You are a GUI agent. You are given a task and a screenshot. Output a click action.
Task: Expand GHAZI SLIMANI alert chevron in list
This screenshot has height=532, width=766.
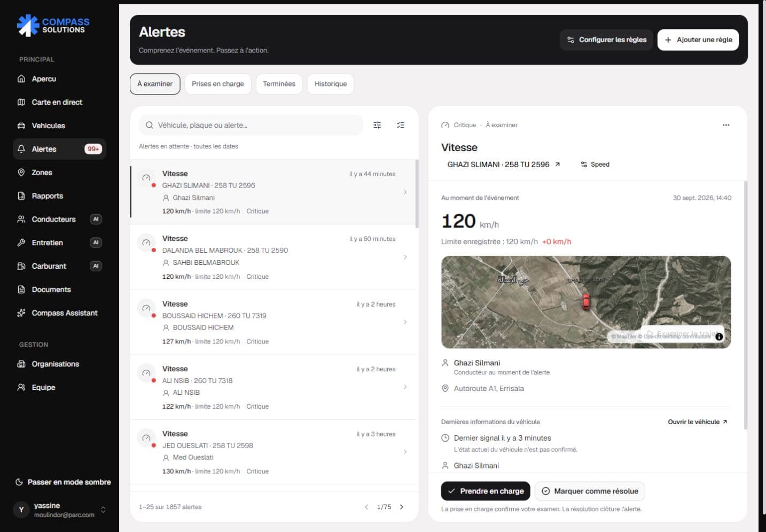tap(405, 192)
